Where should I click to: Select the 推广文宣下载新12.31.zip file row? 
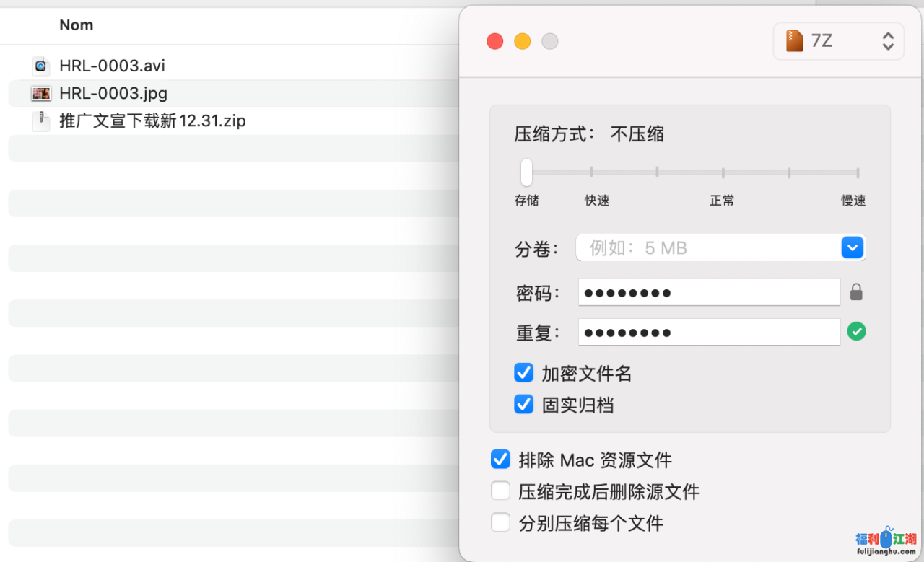click(x=152, y=121)
